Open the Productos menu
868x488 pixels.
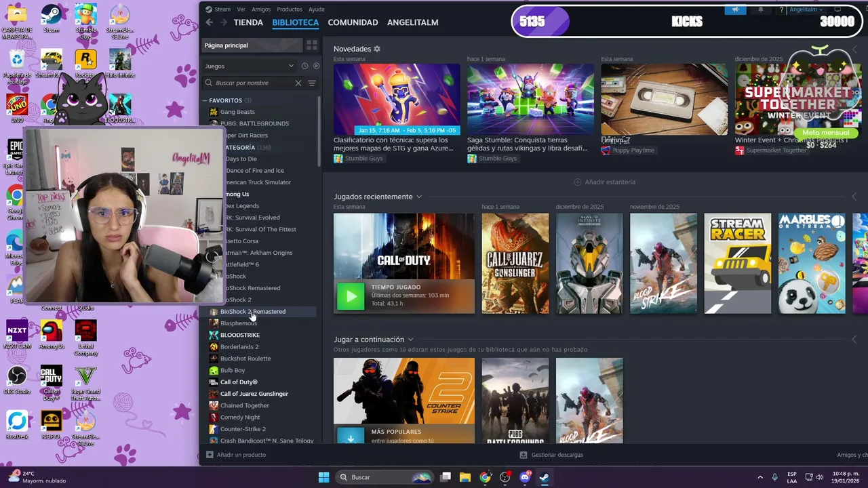point(290,9)
